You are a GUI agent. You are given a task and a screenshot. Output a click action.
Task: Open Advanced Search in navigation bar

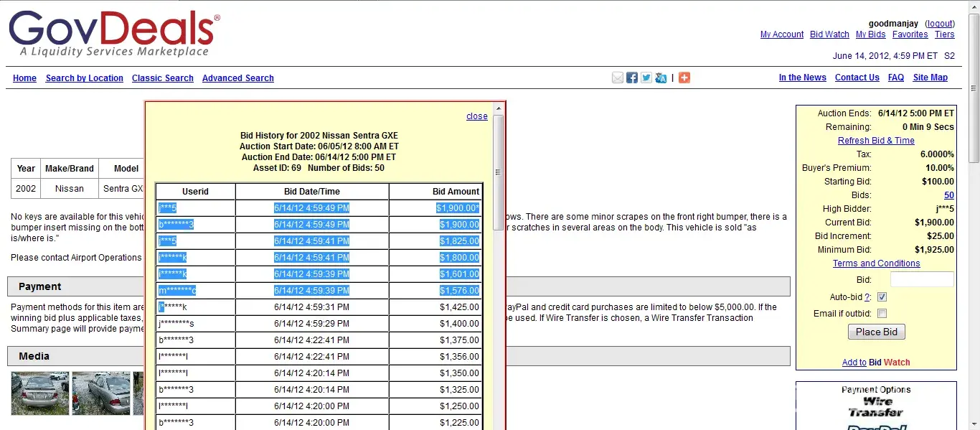tap(237, 78)
